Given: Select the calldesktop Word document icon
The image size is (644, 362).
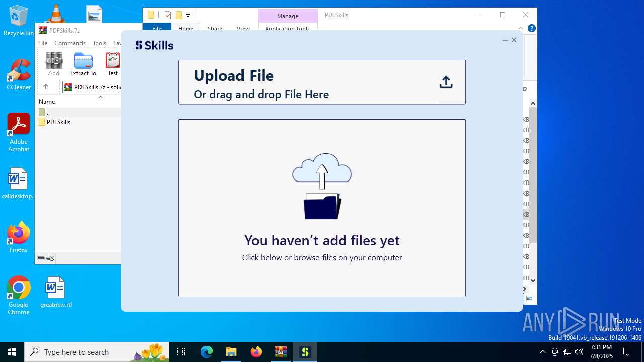Looking at the screenshot, I should coord(18,184).
